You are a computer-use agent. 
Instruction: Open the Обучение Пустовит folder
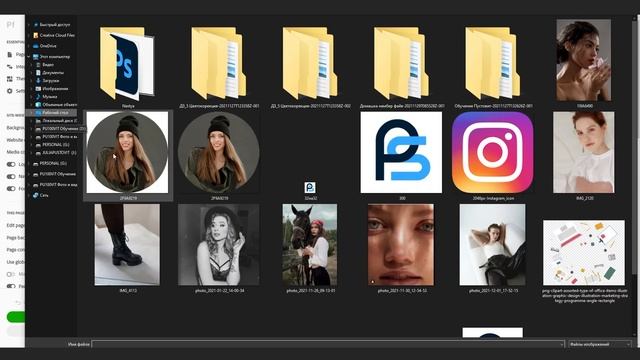point(493,63)
